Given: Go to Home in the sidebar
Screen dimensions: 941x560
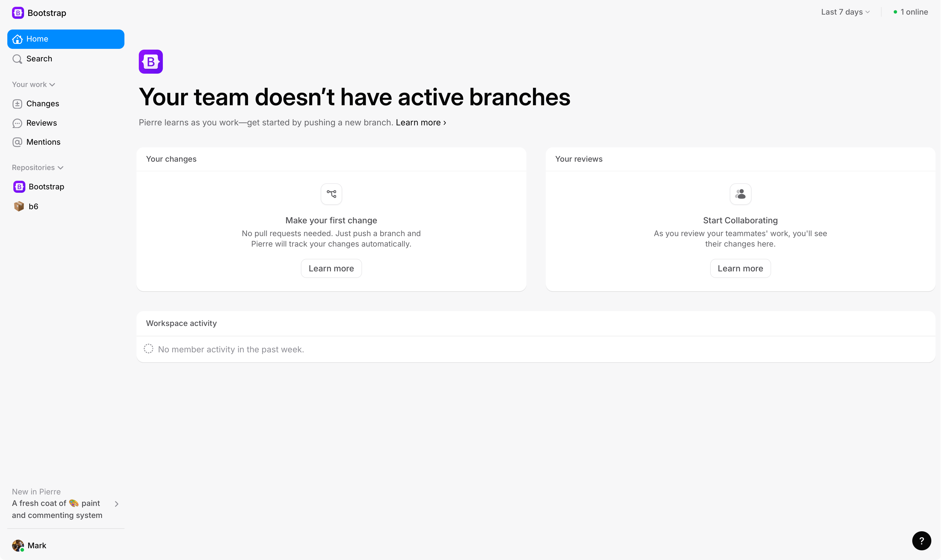Looking at the screenshot, I should click(66, 39).
